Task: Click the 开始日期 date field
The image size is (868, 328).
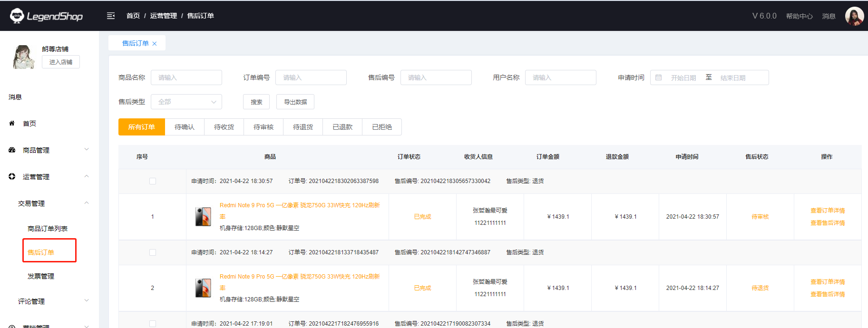Action: [x=683, y=78]
